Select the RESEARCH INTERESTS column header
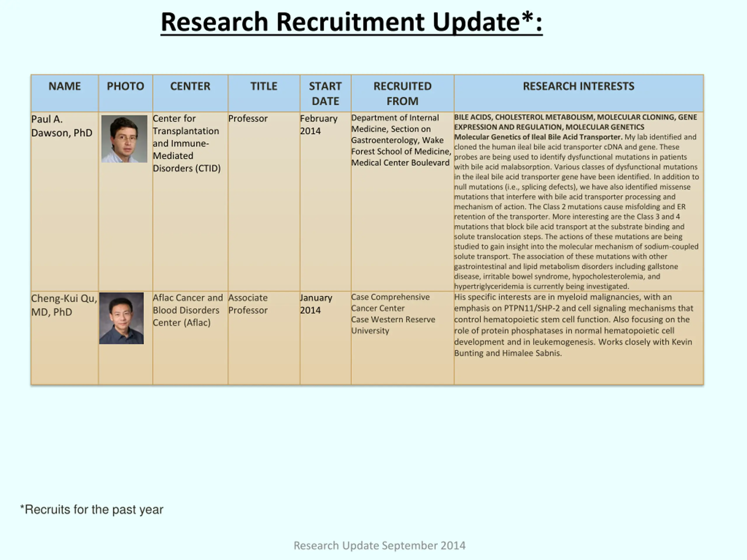The width and height of the screenshot is (747, 560). pos(578,86)
